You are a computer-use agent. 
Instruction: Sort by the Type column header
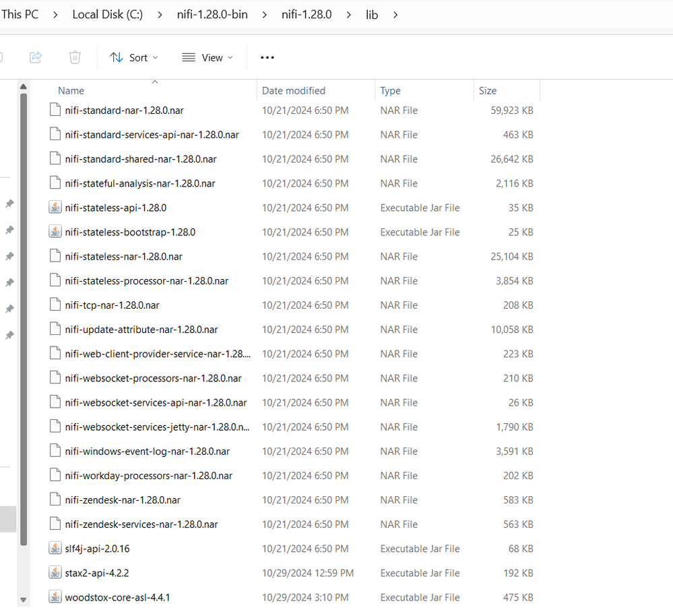coord(390,90)
